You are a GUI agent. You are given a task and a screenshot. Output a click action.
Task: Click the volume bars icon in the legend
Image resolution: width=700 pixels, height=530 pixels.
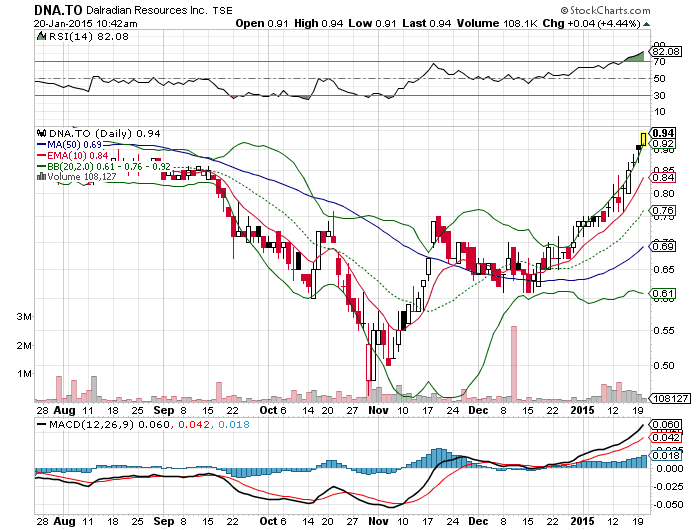[42, 176]
